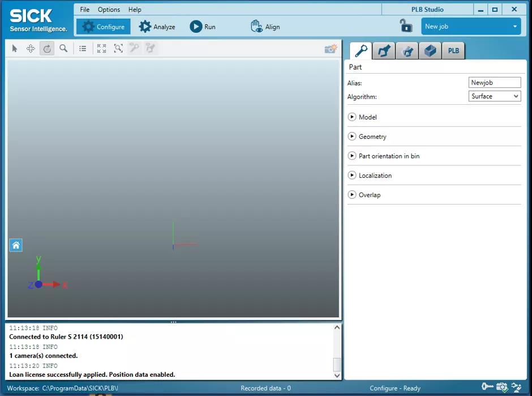532x396 pixels.
Task: Click the camera status icon in status bar
Action: [x=501, y=388]
